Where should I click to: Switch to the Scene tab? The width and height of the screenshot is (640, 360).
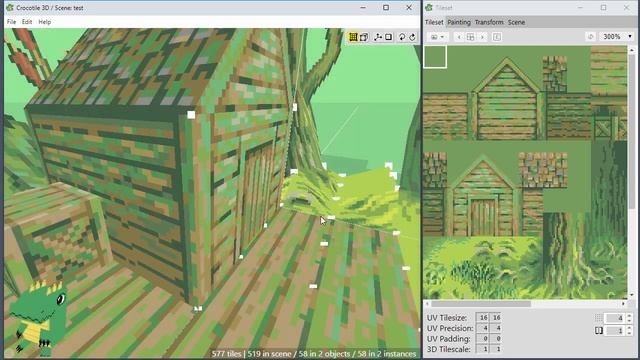(516, 22)
